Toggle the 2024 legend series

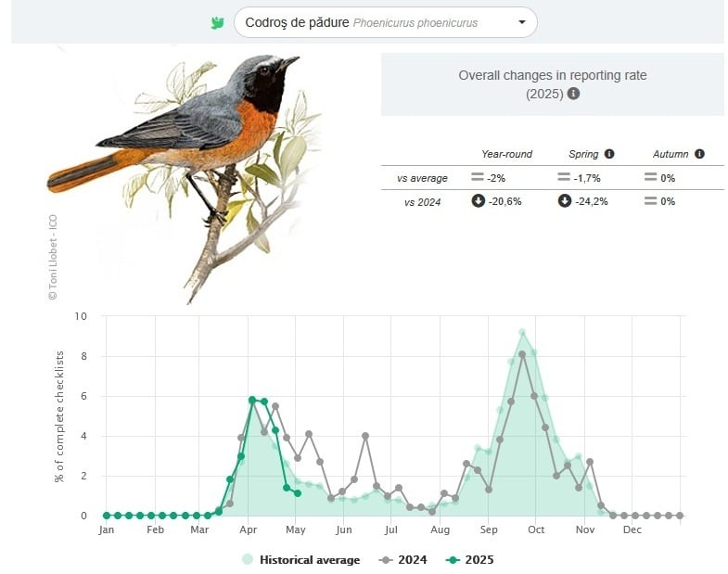click(x=402, y=559)
